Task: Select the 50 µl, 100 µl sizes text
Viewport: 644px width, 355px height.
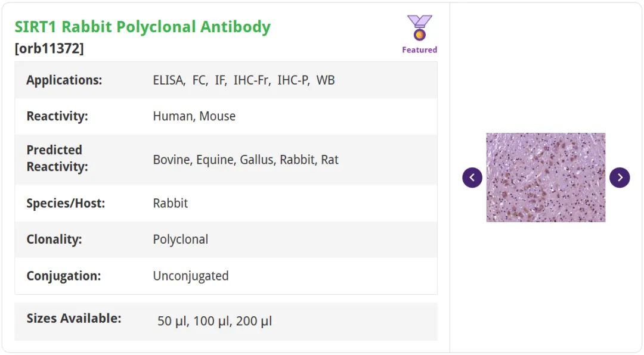Action: (215, 321)
